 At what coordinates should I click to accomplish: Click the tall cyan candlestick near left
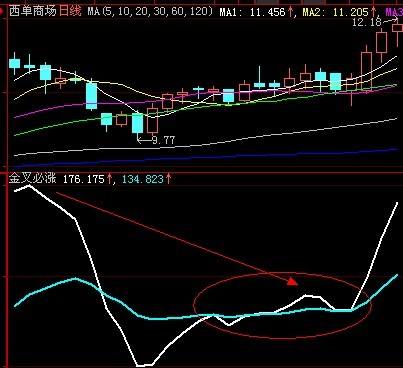(x=91, y=96)
